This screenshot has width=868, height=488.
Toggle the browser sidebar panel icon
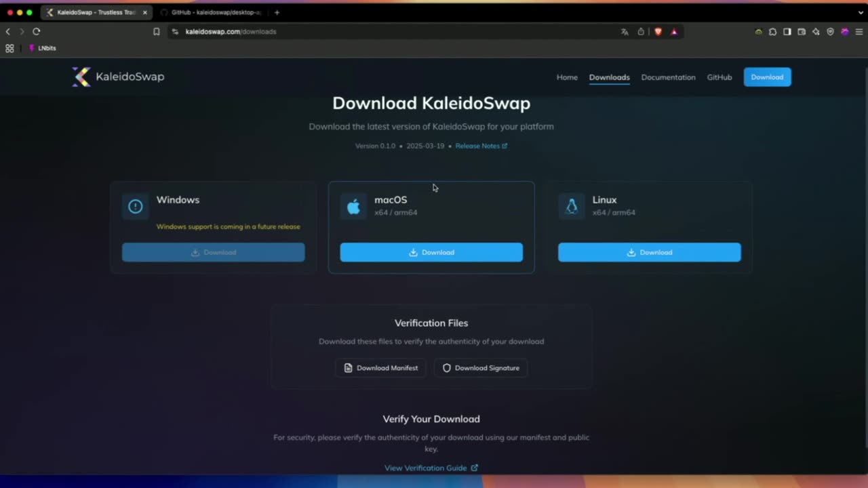pyautogui.click(x=787, y=31)
